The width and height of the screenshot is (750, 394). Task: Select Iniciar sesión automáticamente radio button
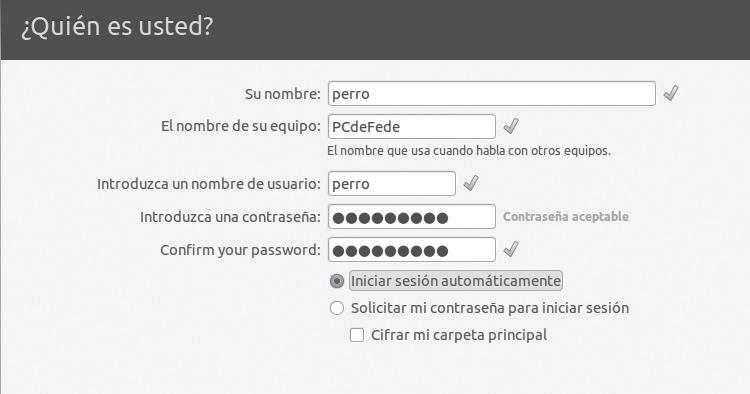(x=337, y=281)
